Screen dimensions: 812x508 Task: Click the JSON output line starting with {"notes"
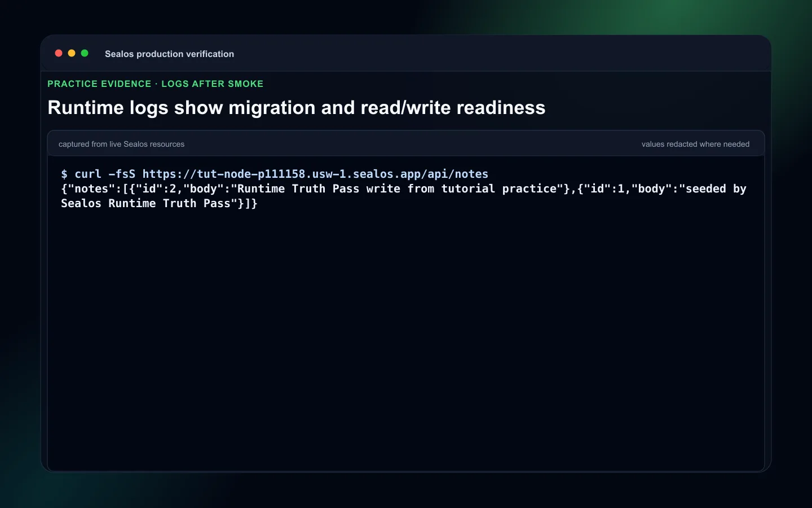click(404, 189)
